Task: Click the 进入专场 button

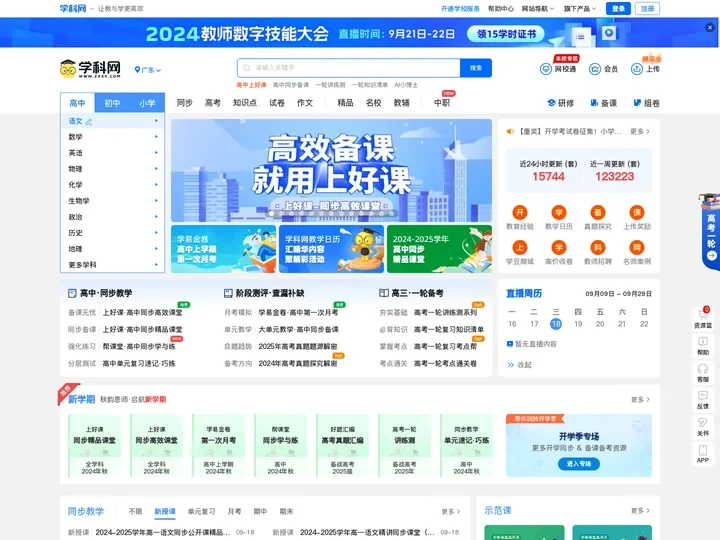Action: pyautogui.click(x=579, y=464)
